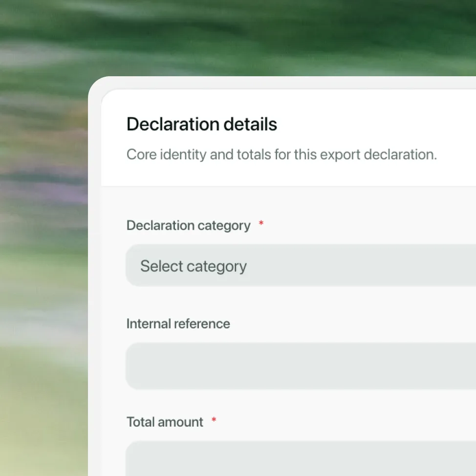This screenshot has width=476, height=476.
Task: Click "export declaration" in the subtitle text
Action: point(379,154)
